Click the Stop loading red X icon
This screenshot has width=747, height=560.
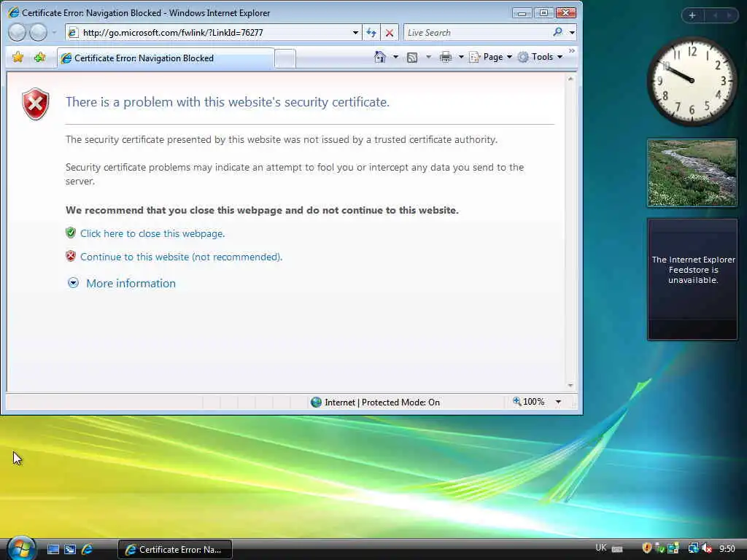click(x=390, y=32)
